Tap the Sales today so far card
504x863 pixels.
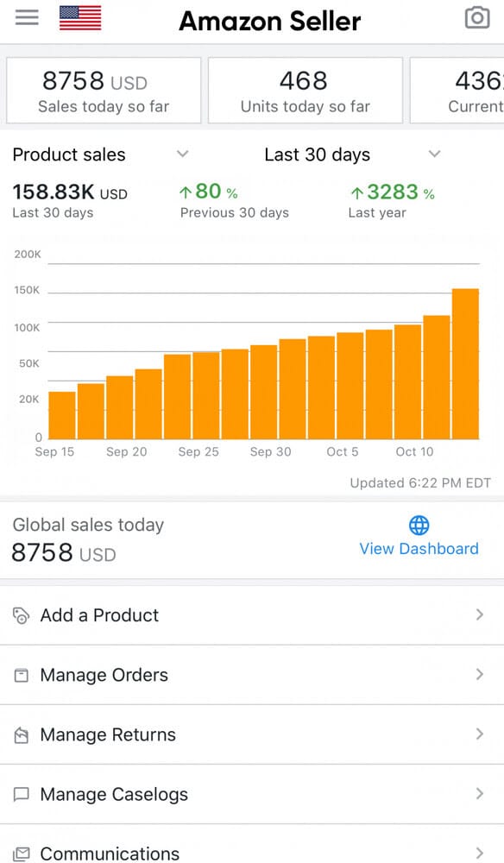point(104,91)
